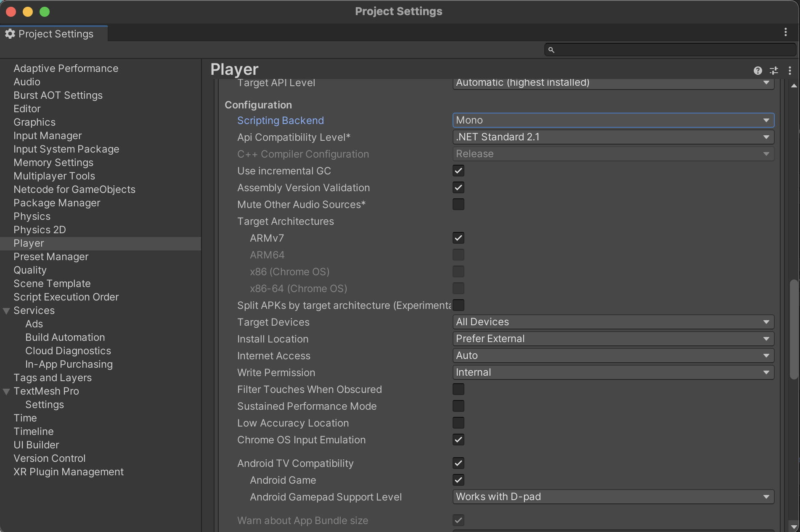The image size is (800, 532).
Task: Open Tags and Layers settings
Action: [x=53, y=378]
